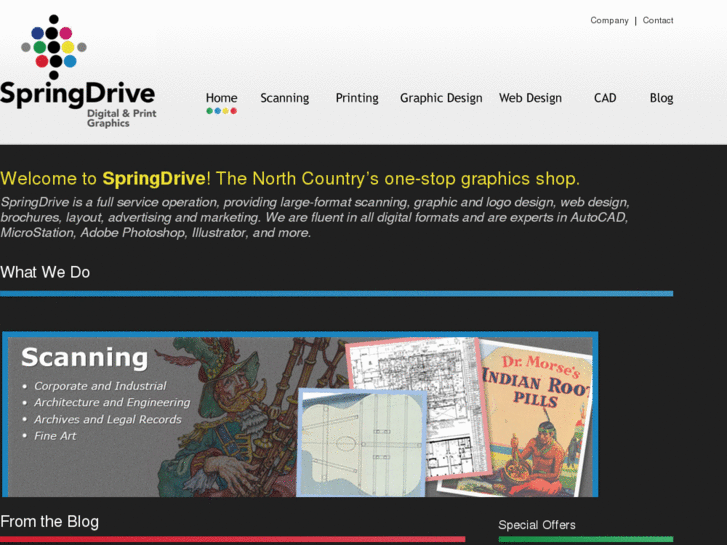Click the Dr. Morse's Indian Root Pills image

pyautogui.click(x=538, y=417)
